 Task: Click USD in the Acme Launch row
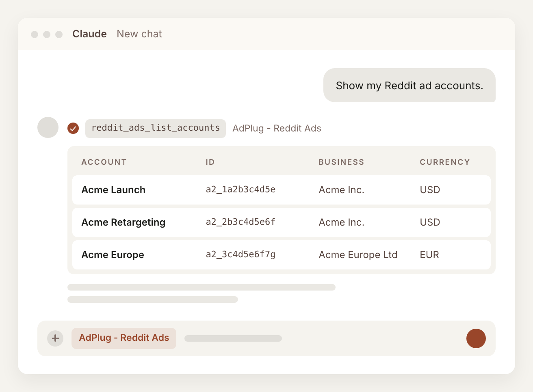pos(430,190)
